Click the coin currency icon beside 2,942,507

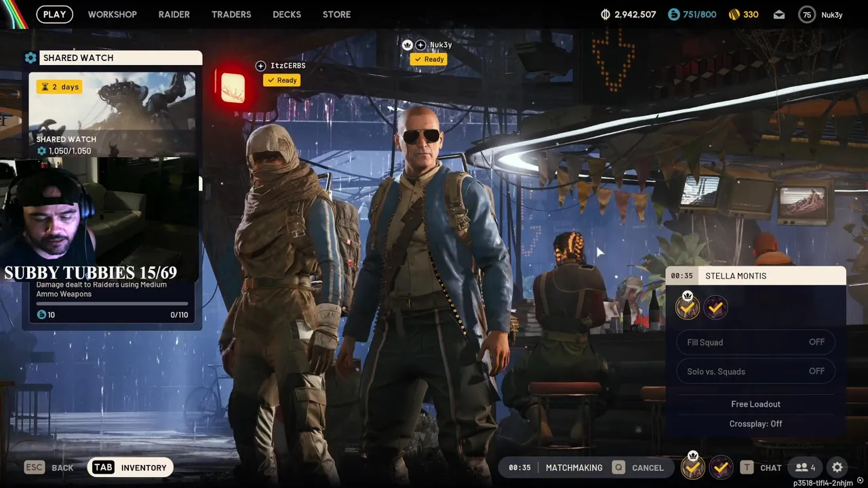coord(606,14)
